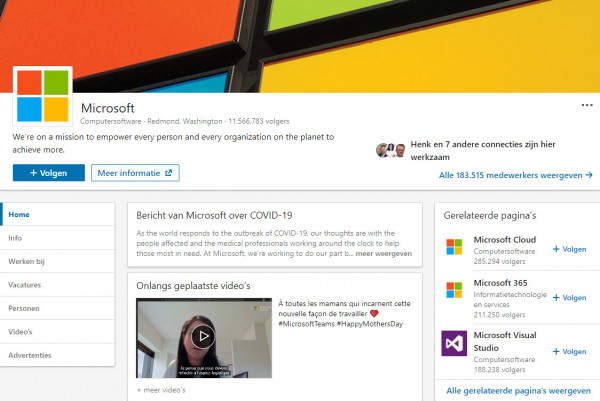Expand COVID-19 message with meer weergeven
This screenshot has width=600, height=401.
pyautogui.click(x=384, y=253)
